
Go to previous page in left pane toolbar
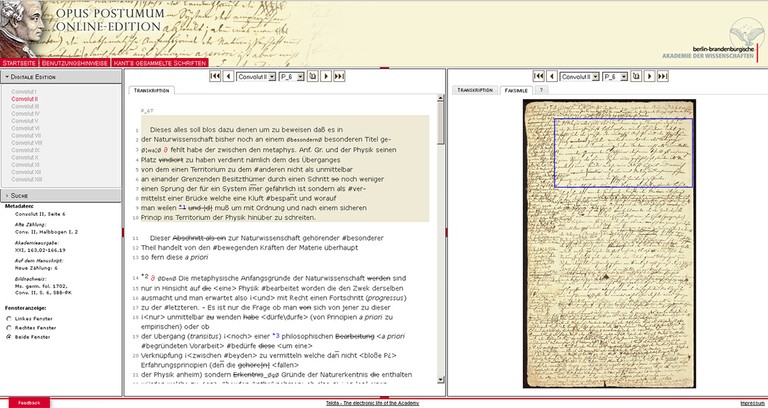click(x=228, y=76)
